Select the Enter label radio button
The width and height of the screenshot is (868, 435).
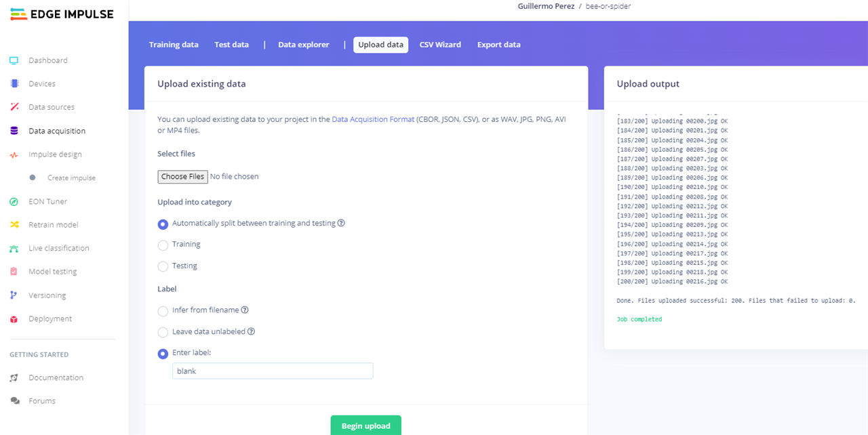point(163,353)
